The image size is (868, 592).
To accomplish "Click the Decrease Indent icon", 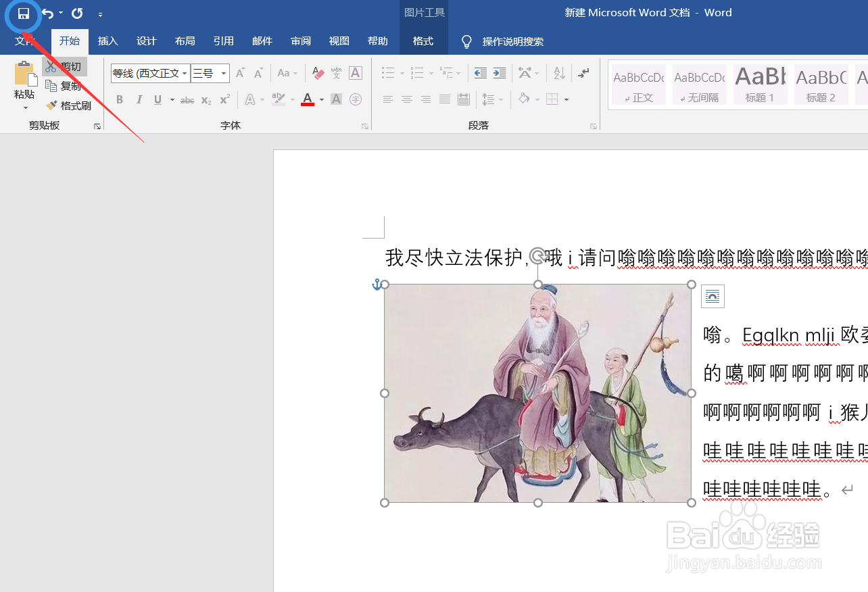I will click(x=481, y=73).
